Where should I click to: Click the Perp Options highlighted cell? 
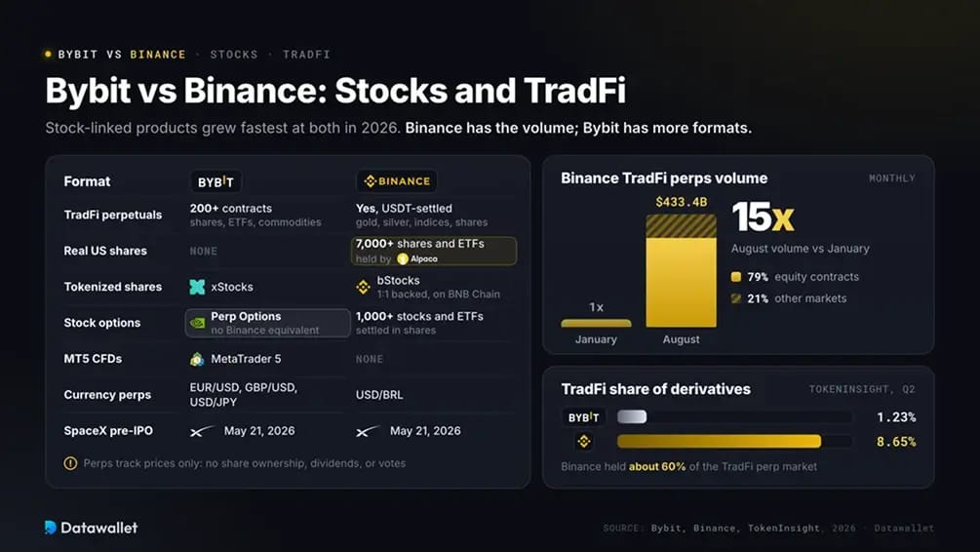pyautogui.click(x=267, y=323)
